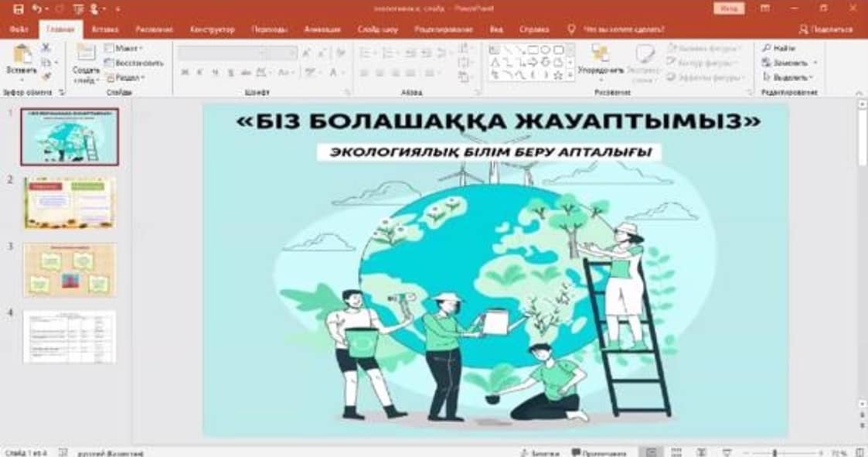
Task: Click the zoom slider in status bar
Action: (x=775, y=452)
